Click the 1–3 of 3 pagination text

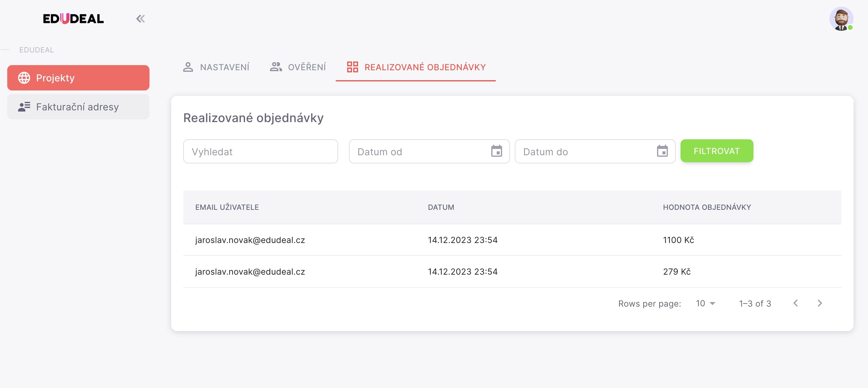(x=755, y=304)
